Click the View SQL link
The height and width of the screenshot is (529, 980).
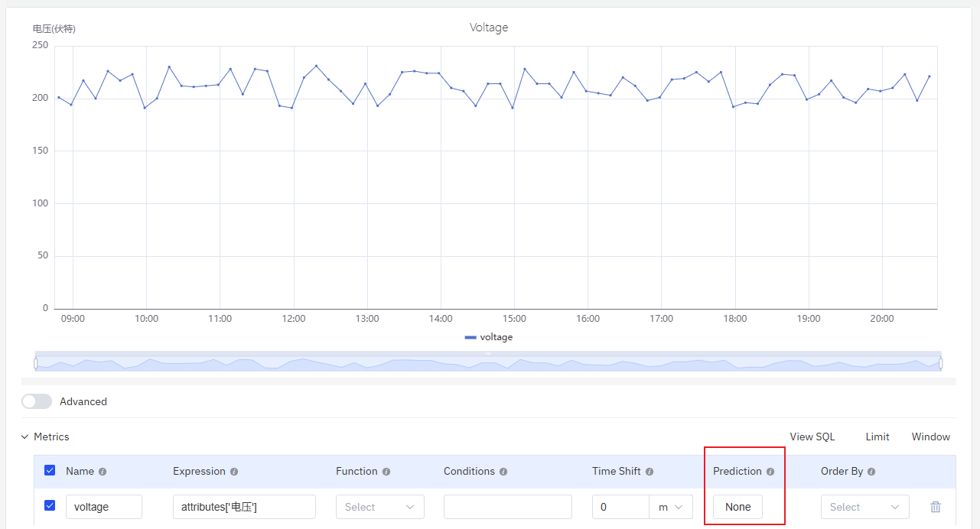coord(812,437)
